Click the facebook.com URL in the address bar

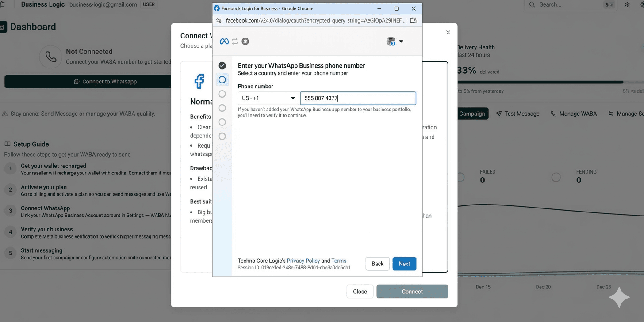tap(315, 20)
